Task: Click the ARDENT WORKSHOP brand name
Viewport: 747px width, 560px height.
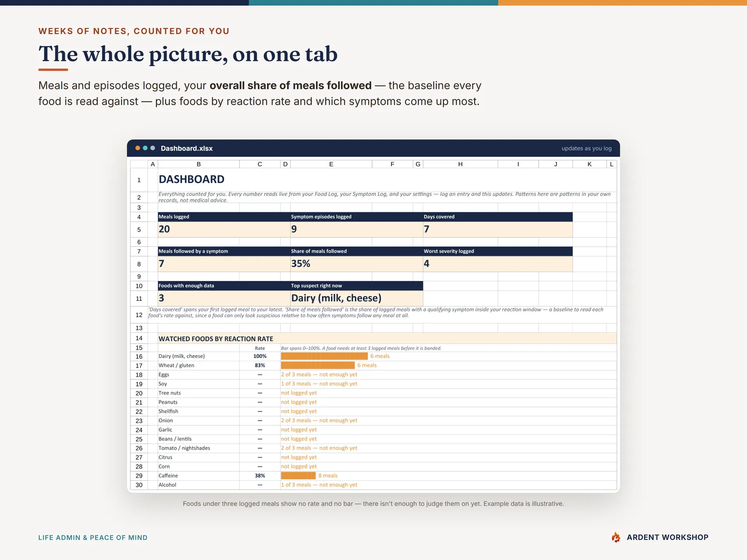Action: (668, 538)
